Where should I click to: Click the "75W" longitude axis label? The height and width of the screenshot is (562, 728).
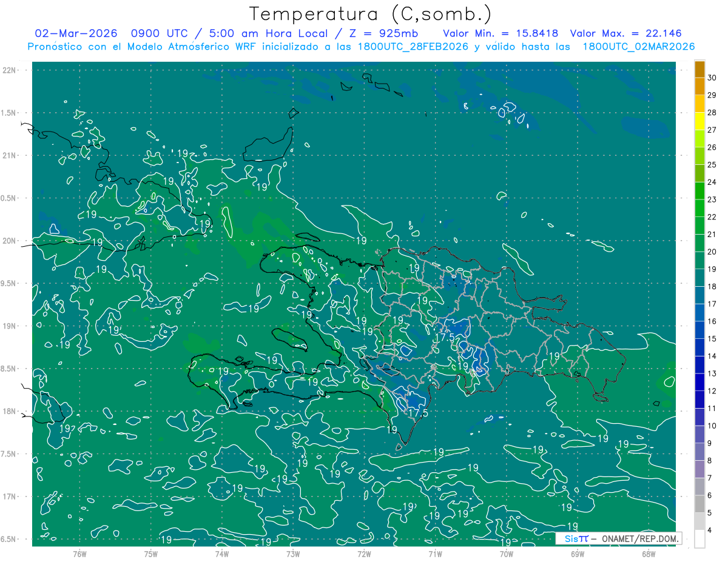pyautogui.click(x=151, y=554)
